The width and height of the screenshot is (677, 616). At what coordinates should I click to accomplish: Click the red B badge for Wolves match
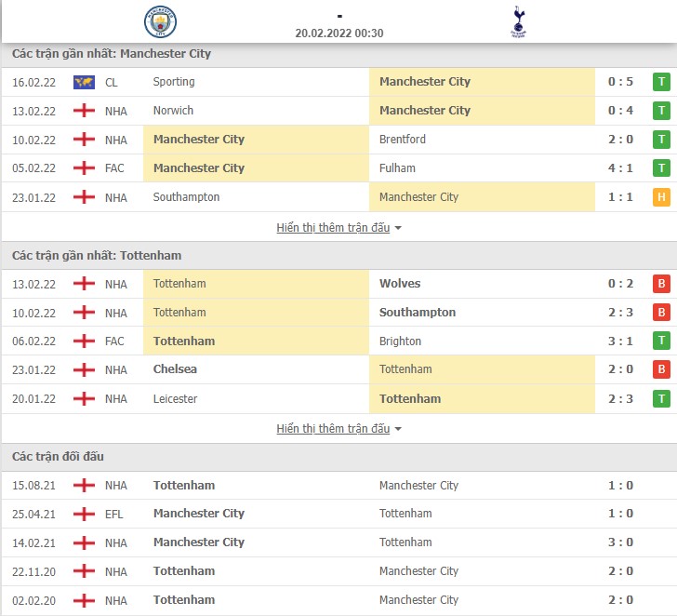pos(661,284)
